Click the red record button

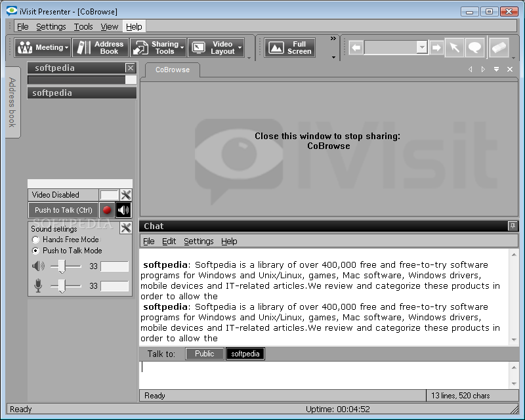click(107, 210)
